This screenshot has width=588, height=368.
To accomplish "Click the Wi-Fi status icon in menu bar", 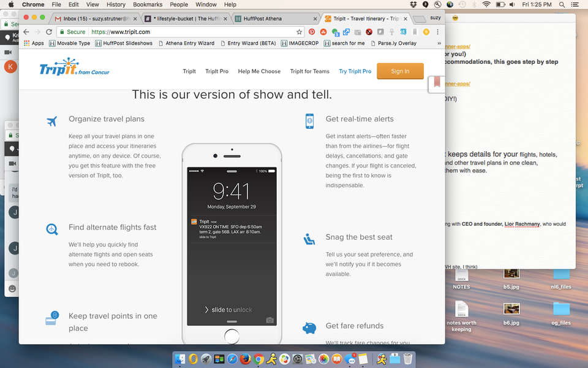I will (x=486, y=4).
